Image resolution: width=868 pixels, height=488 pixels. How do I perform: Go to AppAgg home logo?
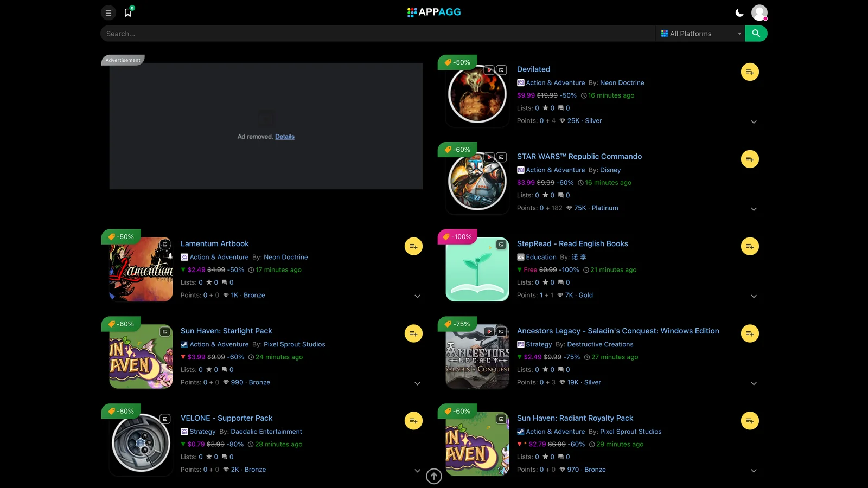434,12
